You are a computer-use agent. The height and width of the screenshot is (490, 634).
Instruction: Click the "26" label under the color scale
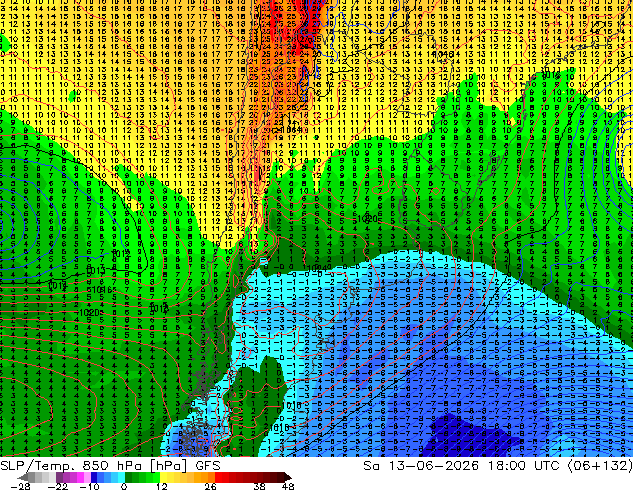[x=210, y=486]
